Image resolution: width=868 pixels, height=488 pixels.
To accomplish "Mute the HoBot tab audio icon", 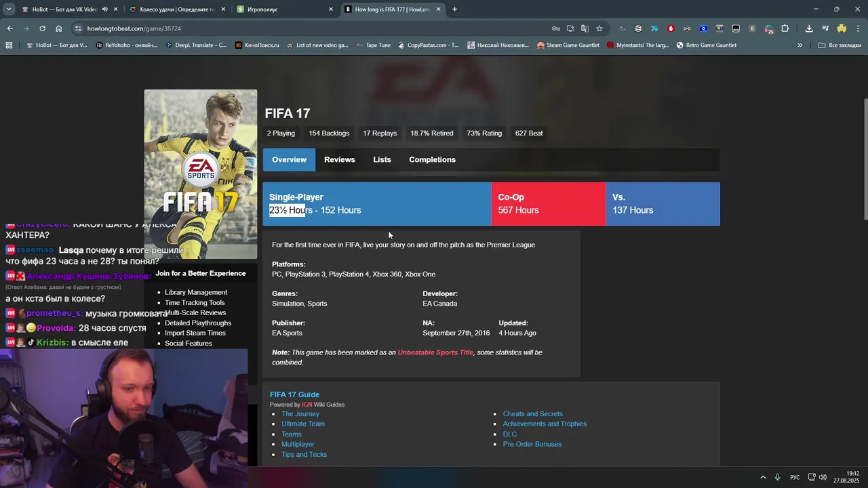I will click(104, 9).
